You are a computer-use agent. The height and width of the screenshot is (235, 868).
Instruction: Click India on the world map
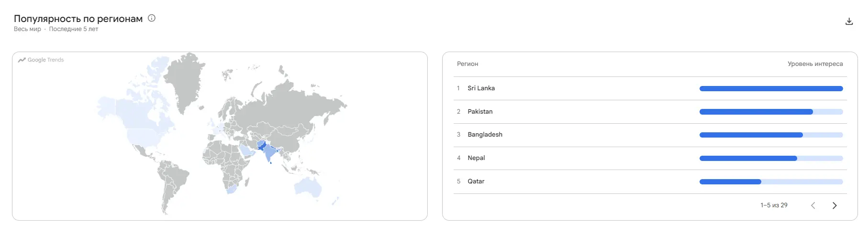[x=270, y=153]
